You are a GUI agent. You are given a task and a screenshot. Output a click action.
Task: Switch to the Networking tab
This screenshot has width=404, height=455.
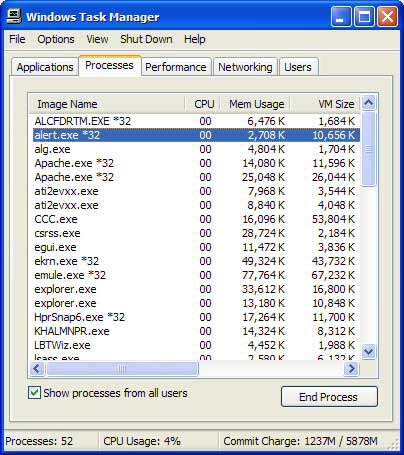tap(245, 67)
